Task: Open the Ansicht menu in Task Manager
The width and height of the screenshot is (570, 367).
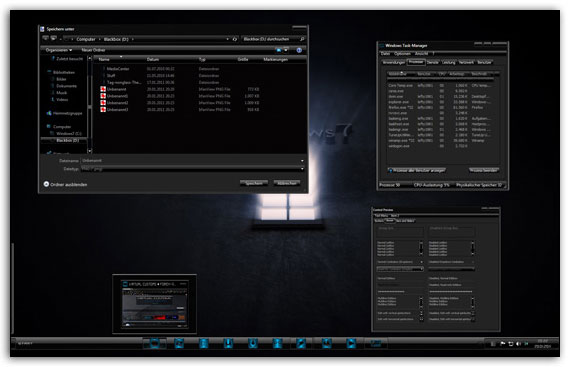Action: (x=421, y=54)
